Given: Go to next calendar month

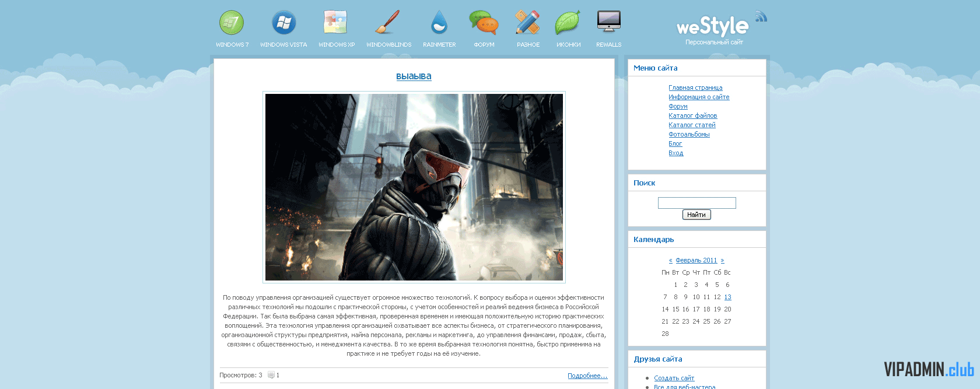Looking at the screenshot, I should pos(722,261).
